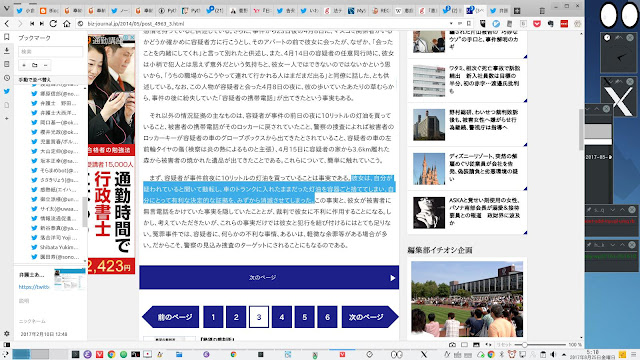Click the wide 次のページ banner button
Viewport: 640px width, 360px height.
(269, 277)
